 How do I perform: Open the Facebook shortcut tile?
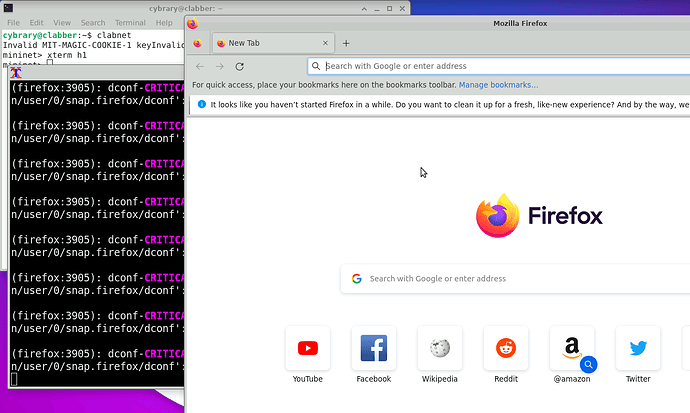click(x=374, y=348)
